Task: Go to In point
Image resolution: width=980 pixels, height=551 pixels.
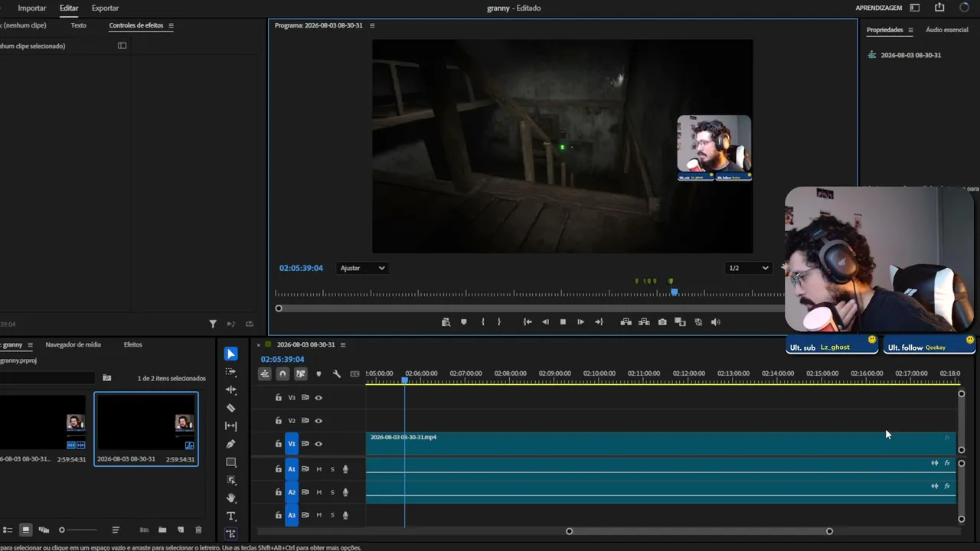Action: click(528, 322)
